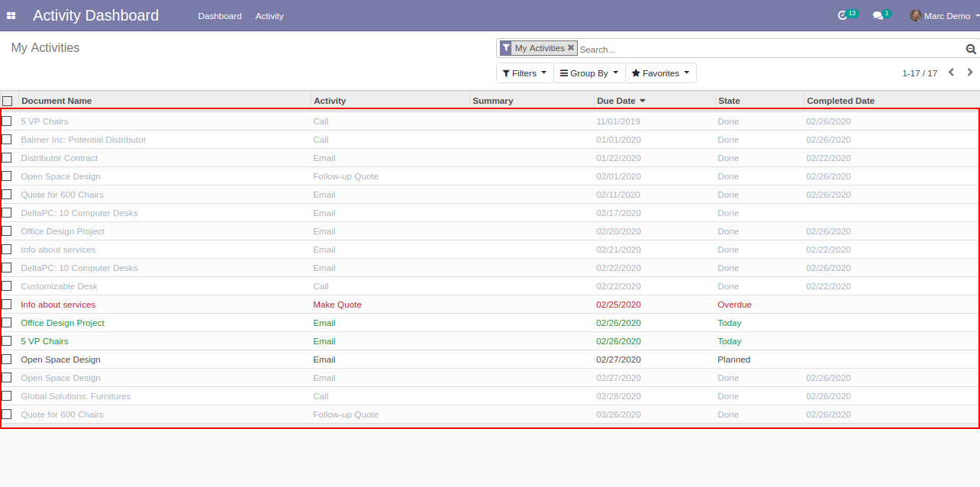This screenshot has width=980, height=487.
Task: Open the Group By dropdown
Action: click(x=589, y=73)
